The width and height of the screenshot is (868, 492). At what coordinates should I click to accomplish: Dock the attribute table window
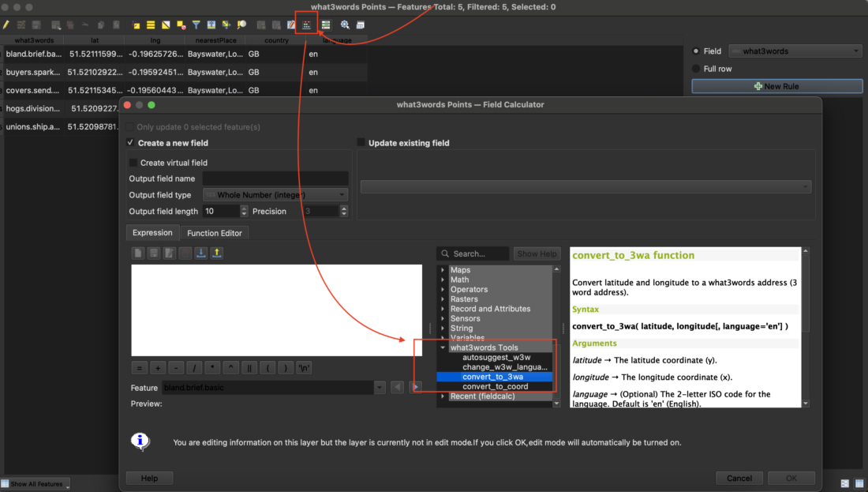point(361,25)
